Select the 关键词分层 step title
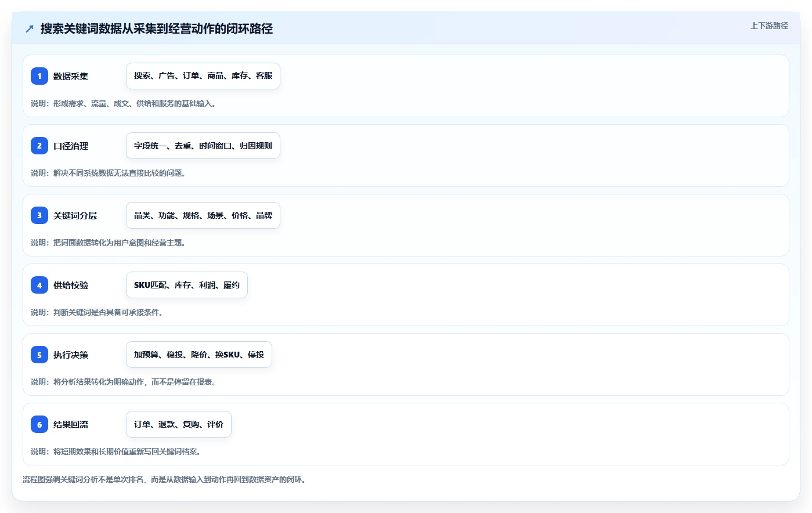Screen dimensions: 812x513 coord(75,215)
